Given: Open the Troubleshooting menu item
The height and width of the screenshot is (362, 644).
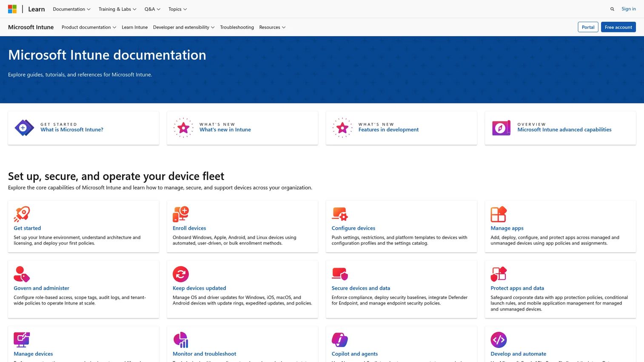Looking at the screenshot, I should coord(237,27).
